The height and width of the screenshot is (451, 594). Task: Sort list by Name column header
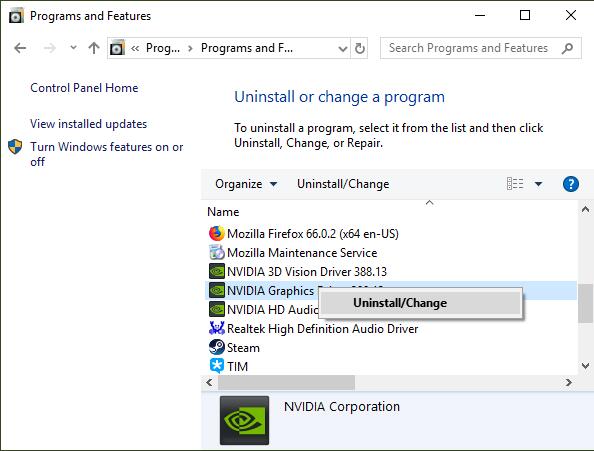click(223, 212)
